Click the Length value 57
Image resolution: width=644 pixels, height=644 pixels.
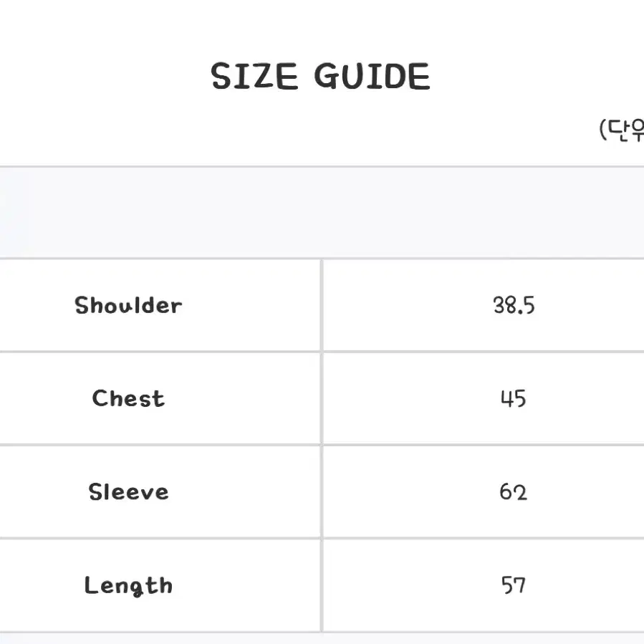tap(514, 585)
